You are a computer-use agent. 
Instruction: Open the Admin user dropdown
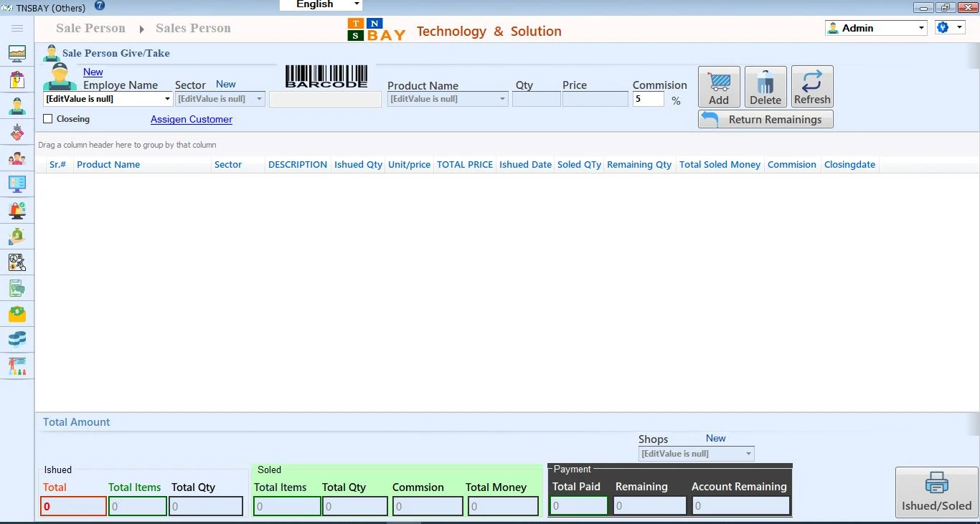click(921, 28)
